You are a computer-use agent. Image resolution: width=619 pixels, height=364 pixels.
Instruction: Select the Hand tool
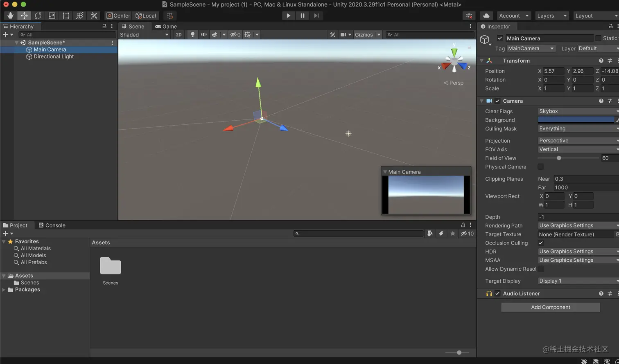click(x=10, y=16)
